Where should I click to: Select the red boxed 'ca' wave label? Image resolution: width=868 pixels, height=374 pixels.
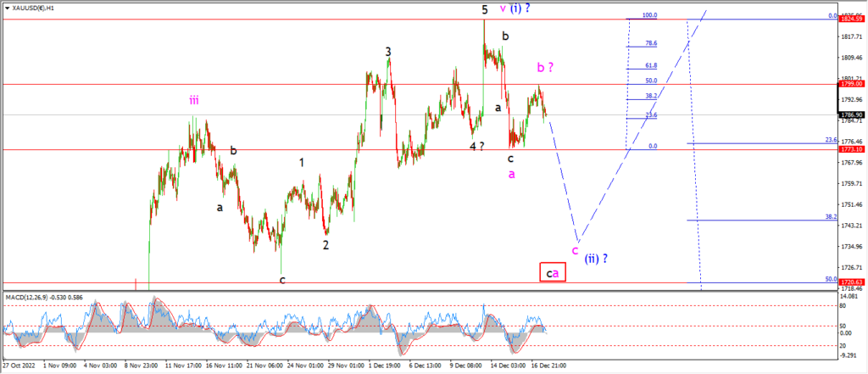tap(553, 272)
